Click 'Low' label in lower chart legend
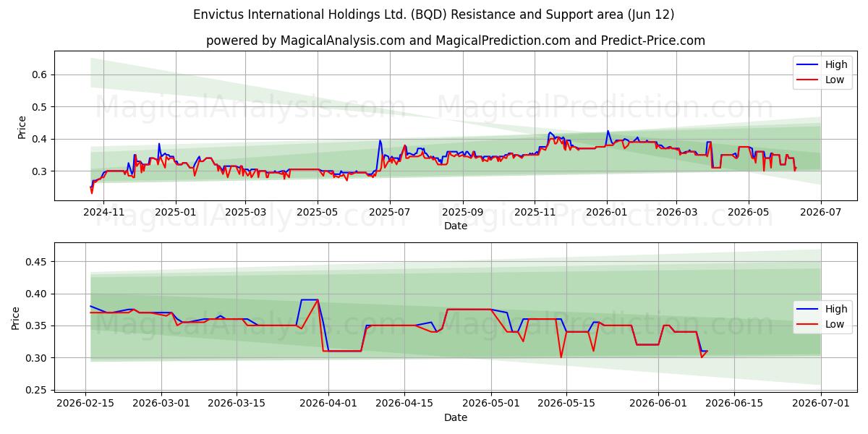Screen dimensions: 868x434 click(835, 324)
